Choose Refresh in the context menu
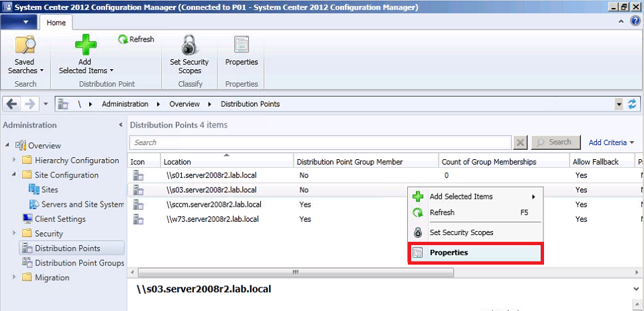 point(475,213)
